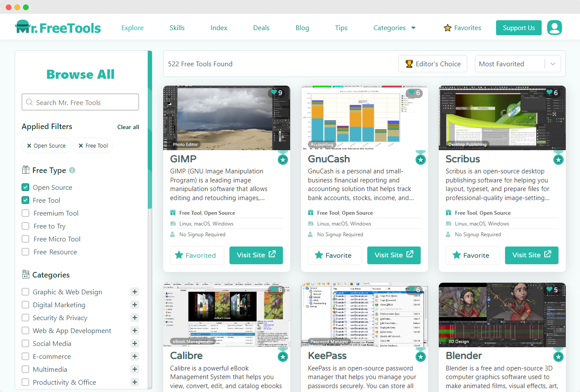The height and width of the screenshot is (392, 580).
Task: Click the star ribbon badge beside Calibre title
Action: pos(283,356)
